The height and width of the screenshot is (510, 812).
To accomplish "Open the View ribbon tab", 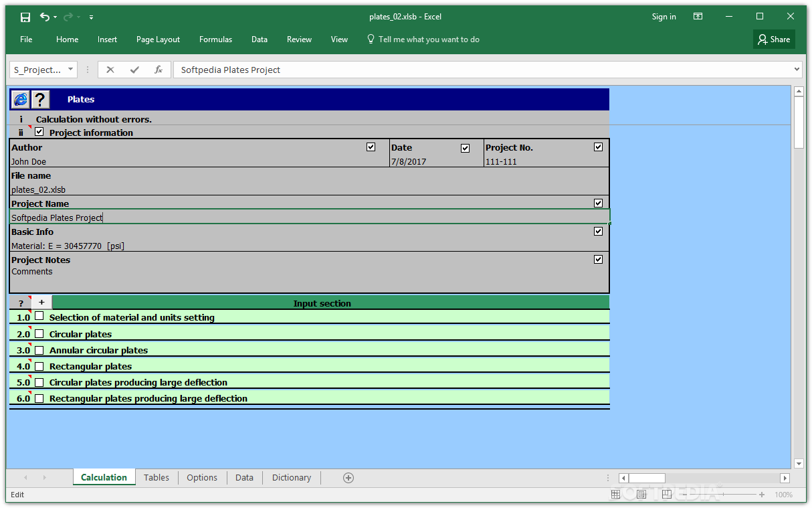I will coord(339,39).
